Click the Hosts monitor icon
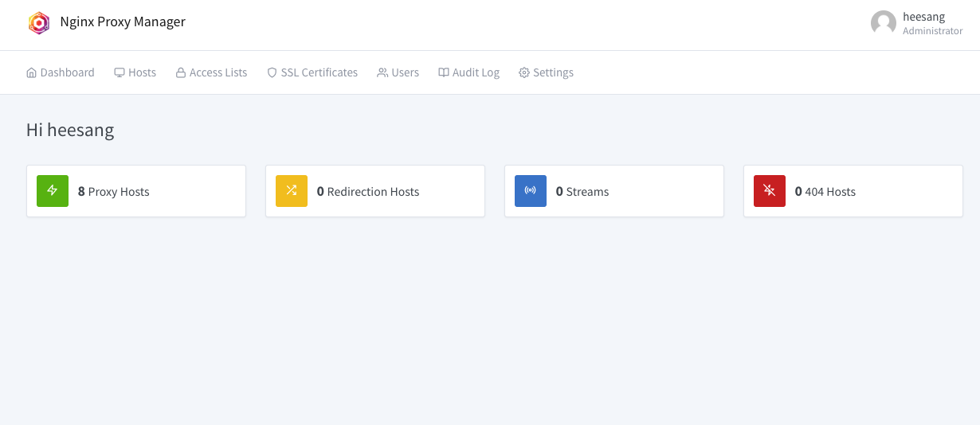Viewport: 980px width, 425px height. (120, 72)
